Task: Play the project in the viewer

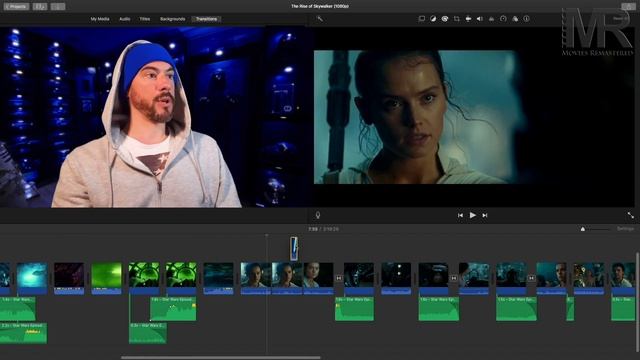Action: pyautogui.click(x=473, y=215)
